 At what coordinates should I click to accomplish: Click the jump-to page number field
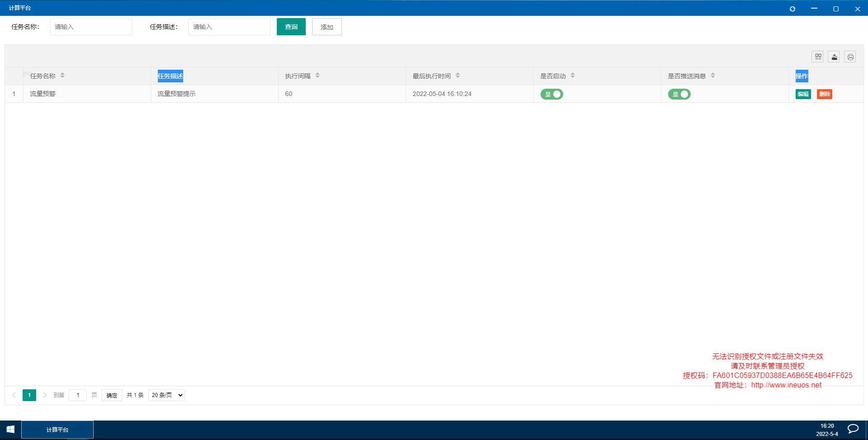pyautogui.click(x=78, y=395)
